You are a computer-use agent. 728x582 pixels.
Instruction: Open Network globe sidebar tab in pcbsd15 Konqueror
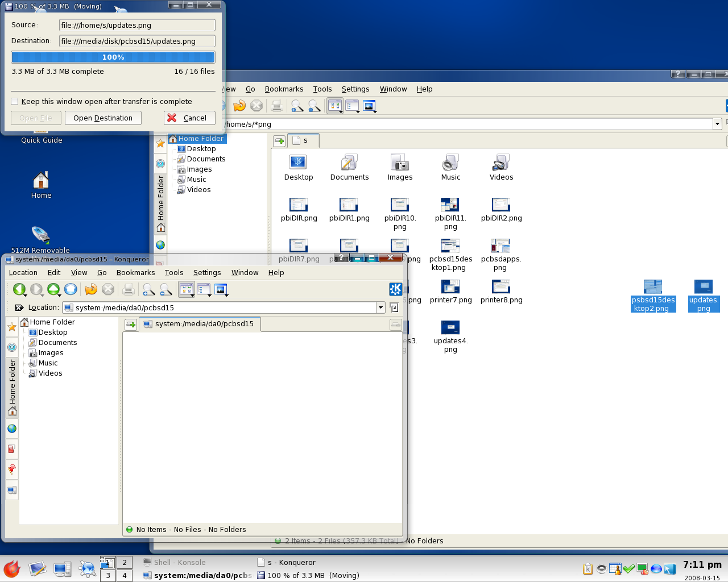(x=12, y=429)
